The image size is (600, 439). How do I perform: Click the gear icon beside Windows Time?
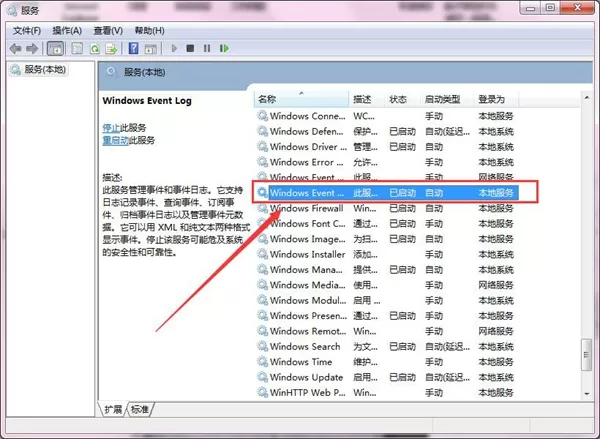pos(262,362)
